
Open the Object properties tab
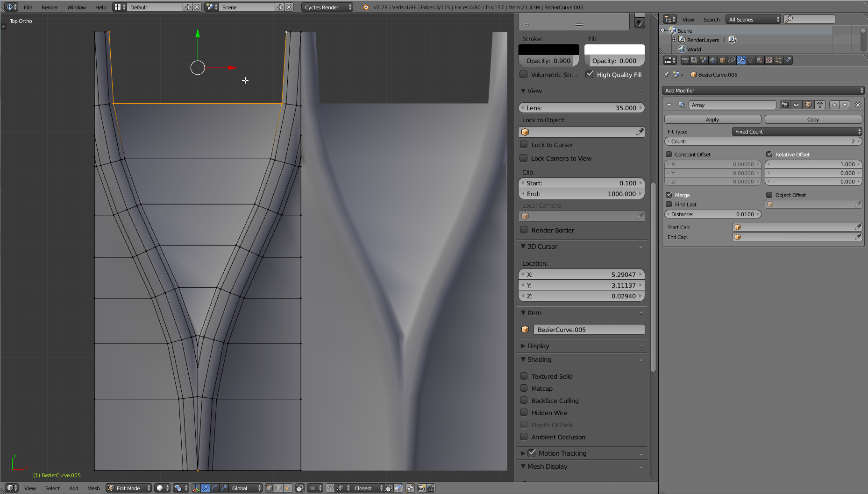pos(722,60)
